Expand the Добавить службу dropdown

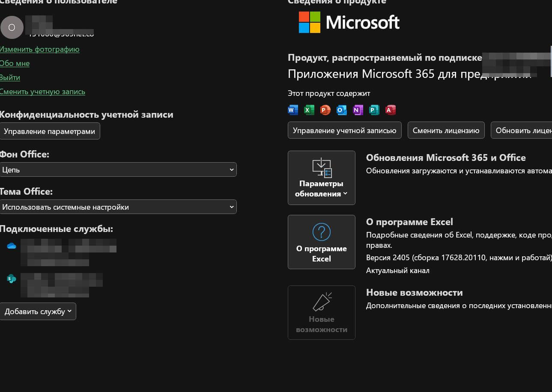click(x=38, y=311)
